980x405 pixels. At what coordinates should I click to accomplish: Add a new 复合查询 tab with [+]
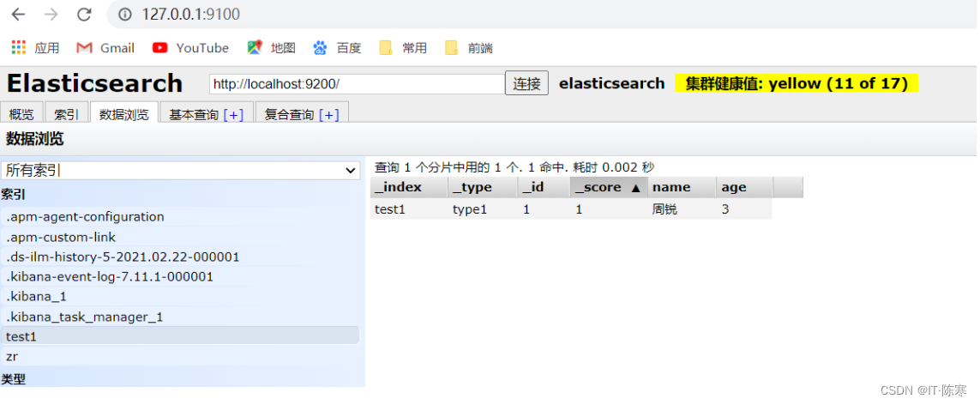[328, 115]
